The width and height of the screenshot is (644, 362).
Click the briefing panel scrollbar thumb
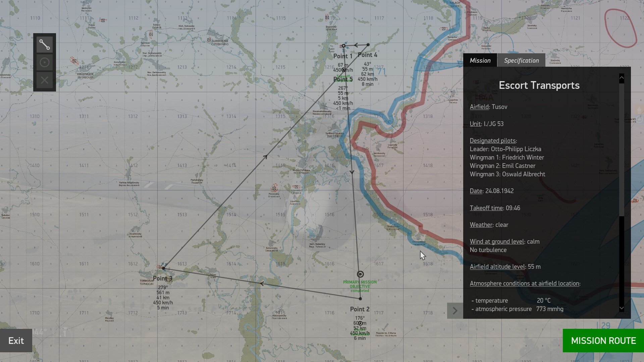[x=622, y=149]
